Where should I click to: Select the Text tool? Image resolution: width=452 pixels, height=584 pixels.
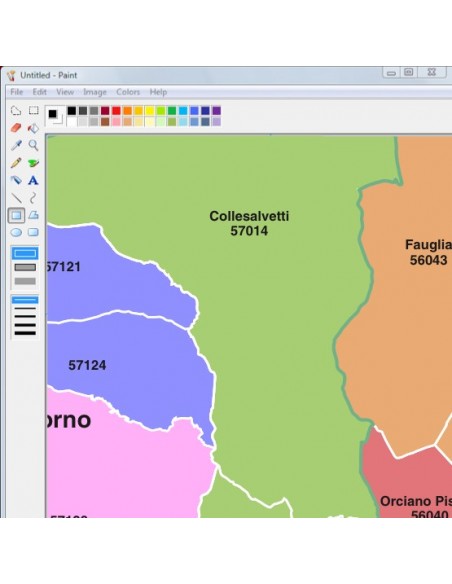click(x=34, y=180)
